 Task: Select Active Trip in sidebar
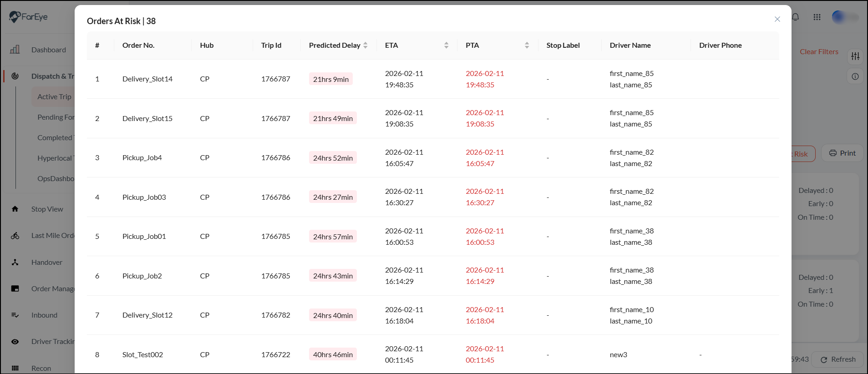point(54,97)
